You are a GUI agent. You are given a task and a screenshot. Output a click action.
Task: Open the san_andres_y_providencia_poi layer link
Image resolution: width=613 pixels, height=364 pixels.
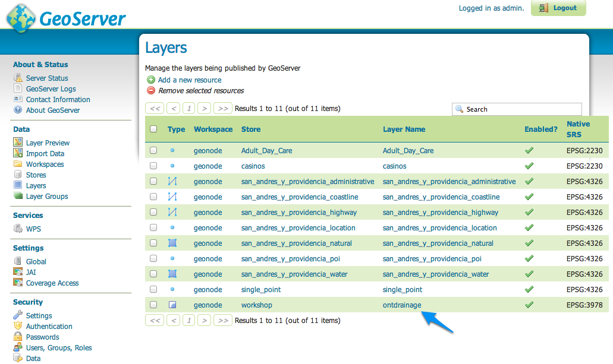point(432,259)
